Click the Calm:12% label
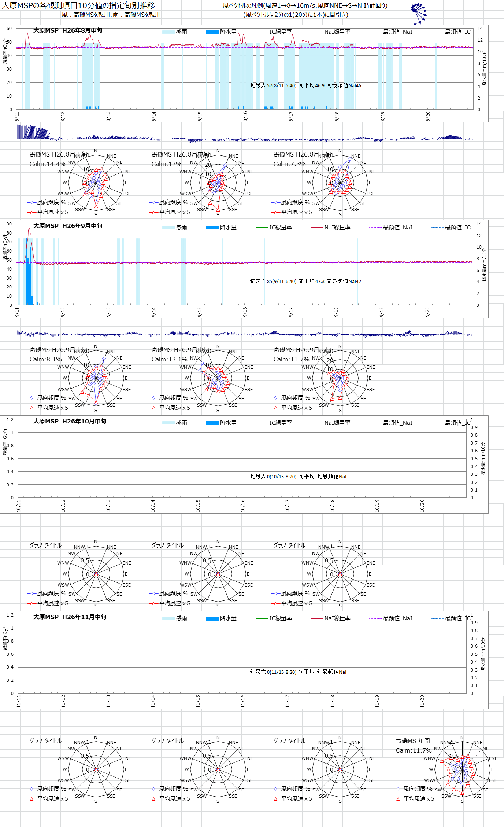Image resolution: width=504 pixels, height=827 pixels. tap(166, 164)
